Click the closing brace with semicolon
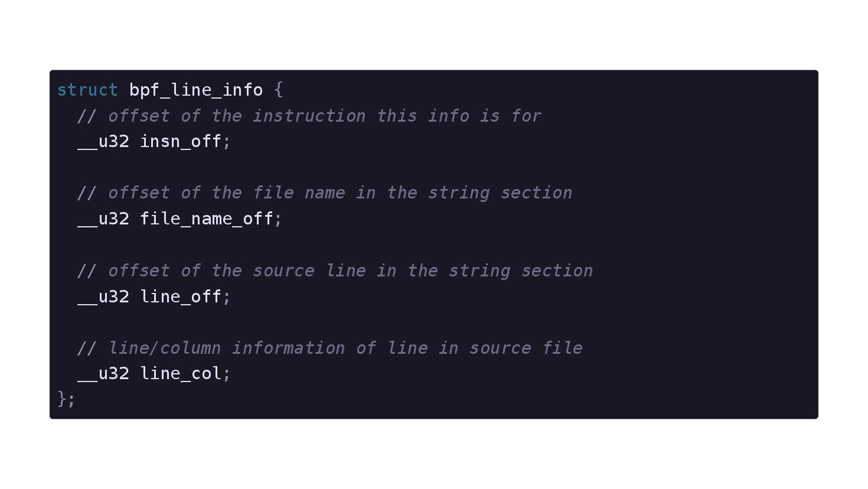The width and height of the screenshot is (868, 489). click(x=66, y=399)
